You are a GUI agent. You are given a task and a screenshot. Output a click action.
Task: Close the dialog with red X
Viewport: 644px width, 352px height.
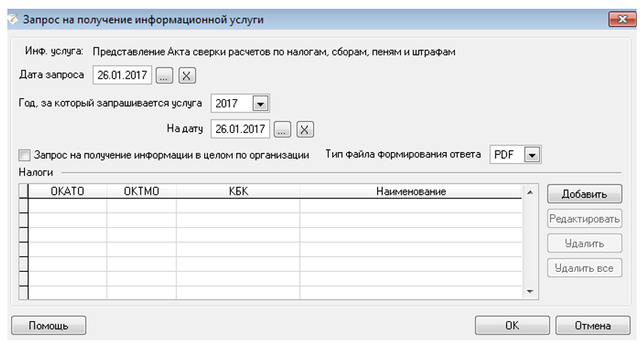(x=622, y=20)
